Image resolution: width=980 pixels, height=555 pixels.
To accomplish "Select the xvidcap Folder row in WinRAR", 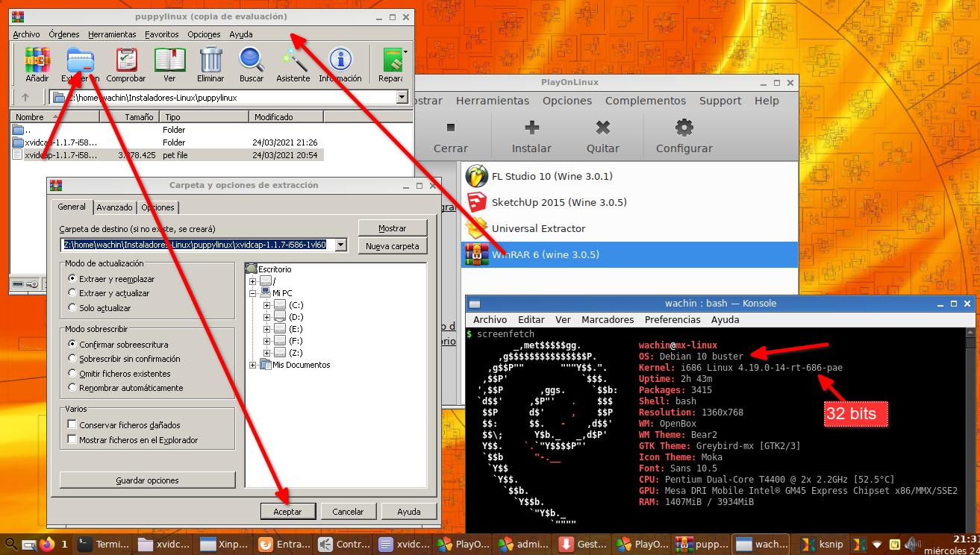I will point(167,142).
